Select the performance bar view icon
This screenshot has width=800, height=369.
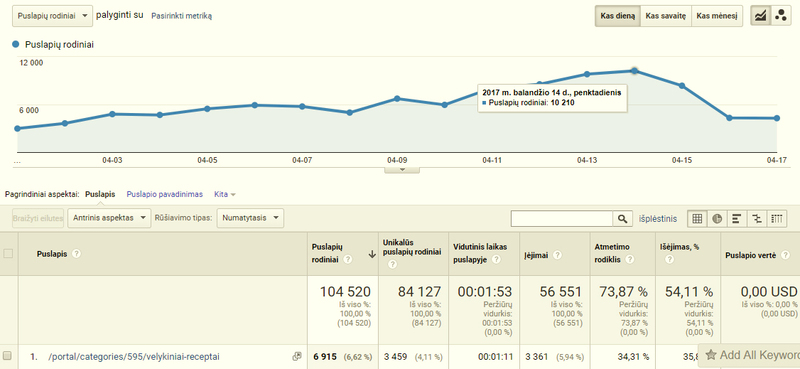pos(737,219)
